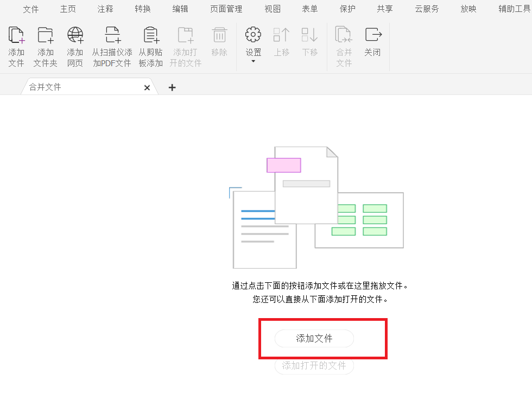Open the 保护 menu
The height and width of the screenshot is (412, 532).
(x=347, y=9)
